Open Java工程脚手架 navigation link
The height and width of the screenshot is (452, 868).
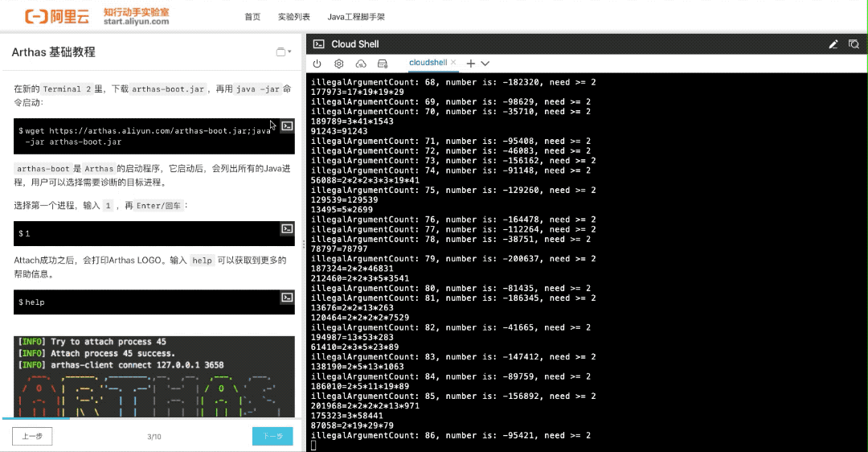click(356, 17)
